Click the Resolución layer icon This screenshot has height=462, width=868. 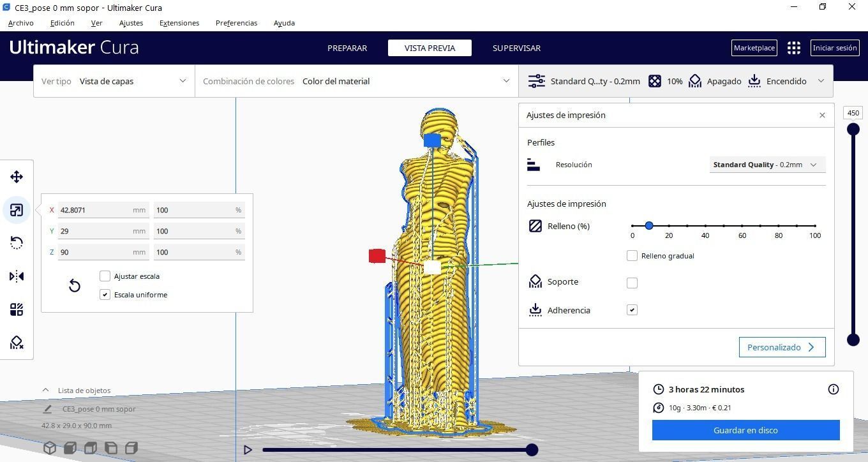pyautogui.click(x=534, y=165)
